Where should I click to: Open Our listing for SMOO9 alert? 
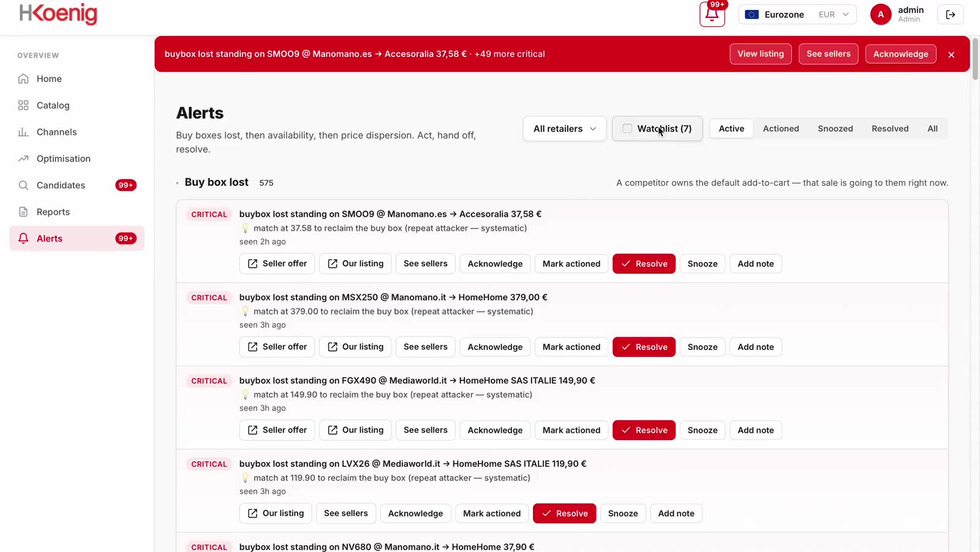pyautogui.click(x=355, y=264)
